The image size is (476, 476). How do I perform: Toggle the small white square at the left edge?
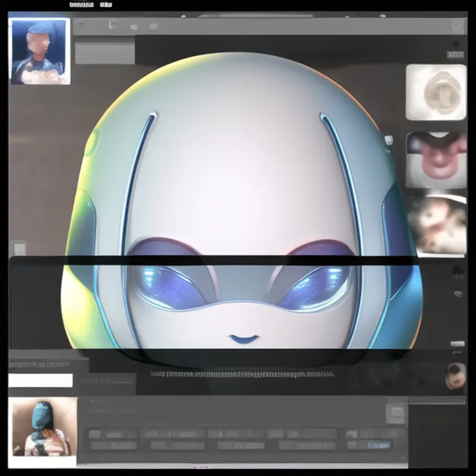(x=20, y=249)
